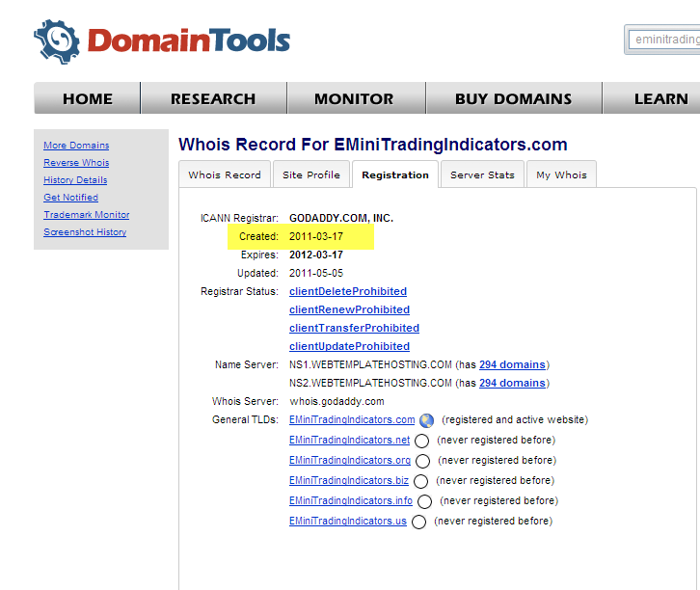Click the circle status icon for EMiniTradingIndicators.us
Viewport: 700px width, 590px height.
coord(418,522)
